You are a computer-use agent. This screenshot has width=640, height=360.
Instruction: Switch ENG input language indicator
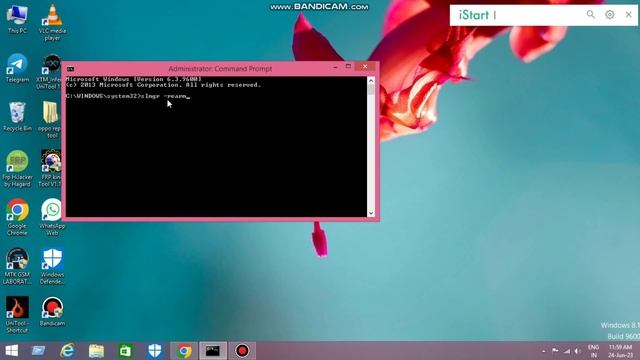click(x=593, y=351)
